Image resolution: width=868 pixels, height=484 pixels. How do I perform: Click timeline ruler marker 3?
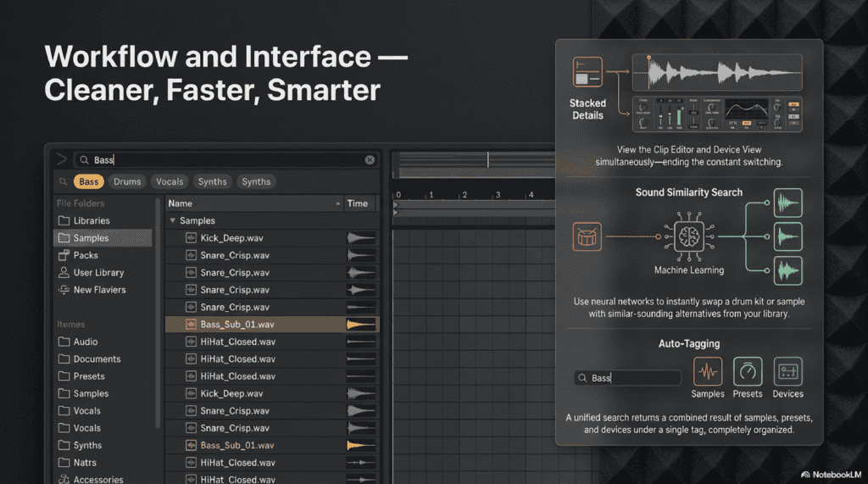[x=498, y=195]
